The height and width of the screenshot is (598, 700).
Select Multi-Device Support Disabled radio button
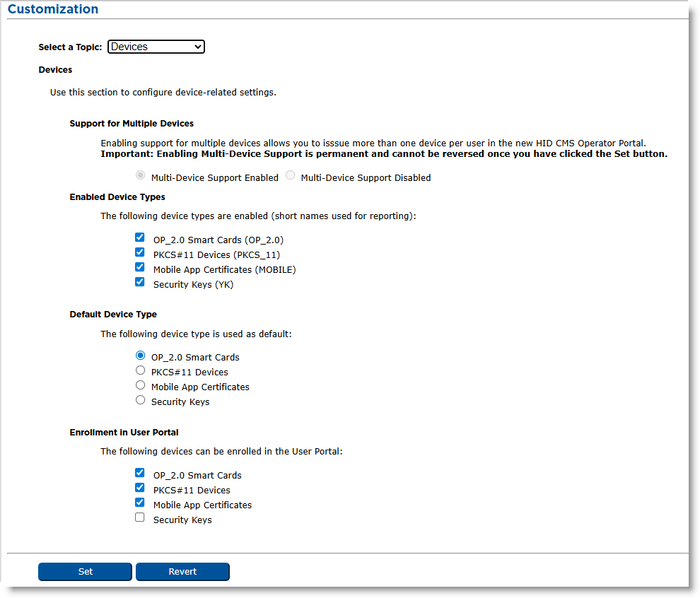[x=290, y=175]
